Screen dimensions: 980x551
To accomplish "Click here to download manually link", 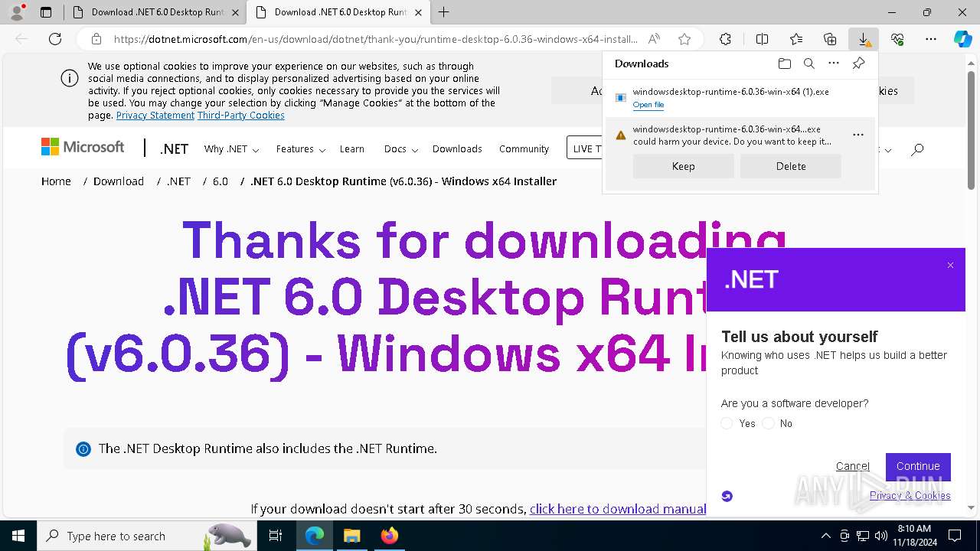I will [x=618, y=509].
